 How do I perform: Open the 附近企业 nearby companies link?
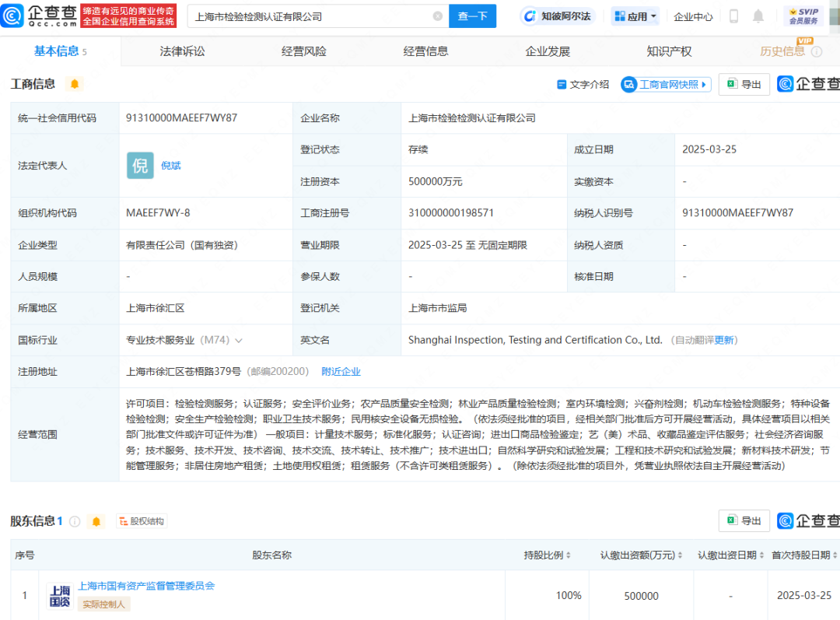(341, 371)
